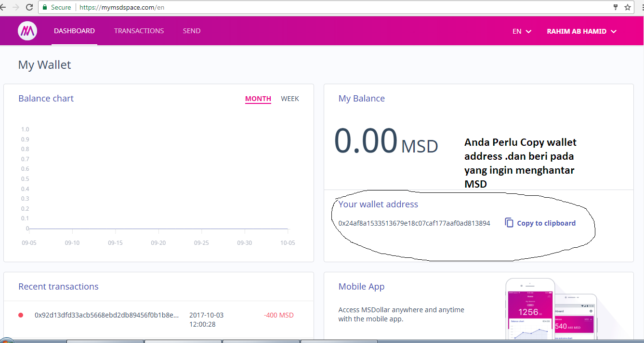Click the copy-to-clipboard icon beside wallet address

point(509,222)
